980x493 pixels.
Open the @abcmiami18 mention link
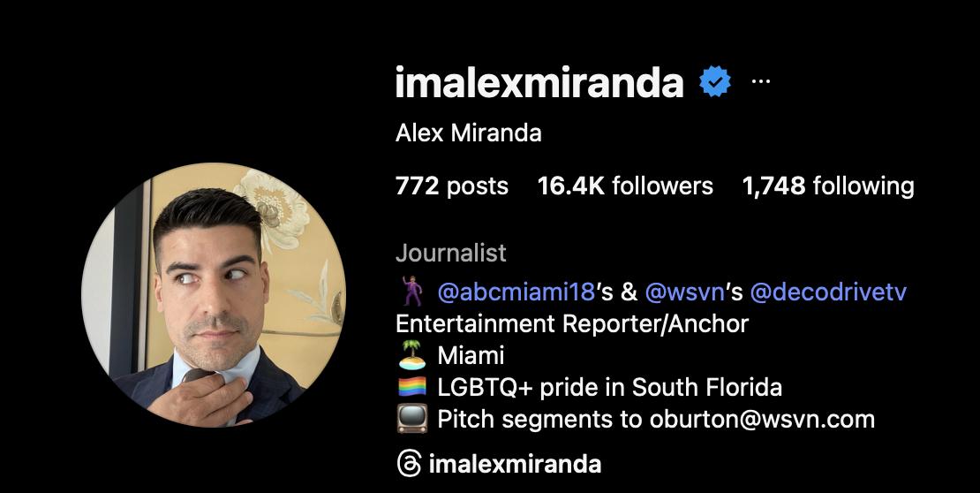point(516,292)
